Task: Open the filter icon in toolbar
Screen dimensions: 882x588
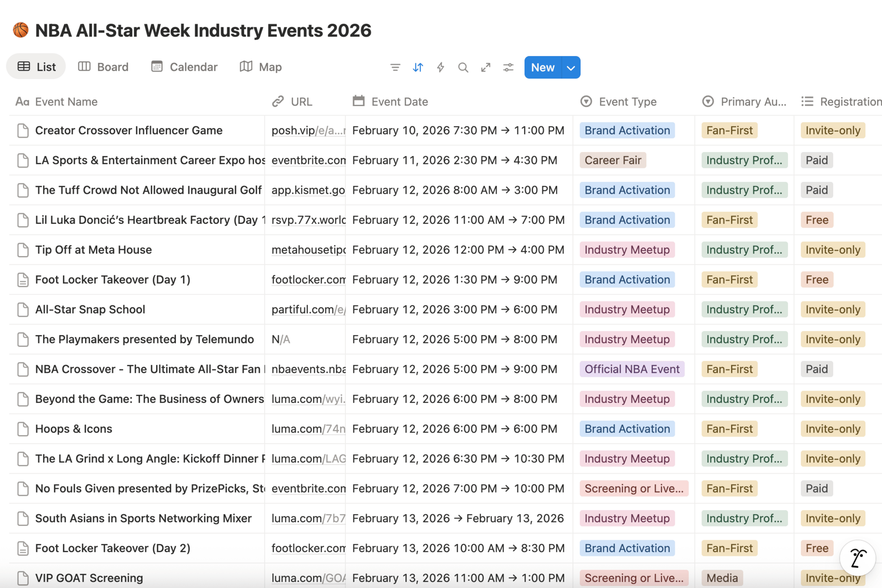Action: pyautogui.click(x=395, y=67)
